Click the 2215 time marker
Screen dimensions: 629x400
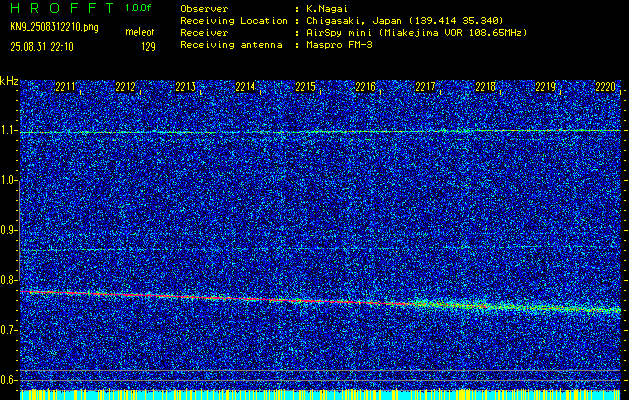[305, 87]
